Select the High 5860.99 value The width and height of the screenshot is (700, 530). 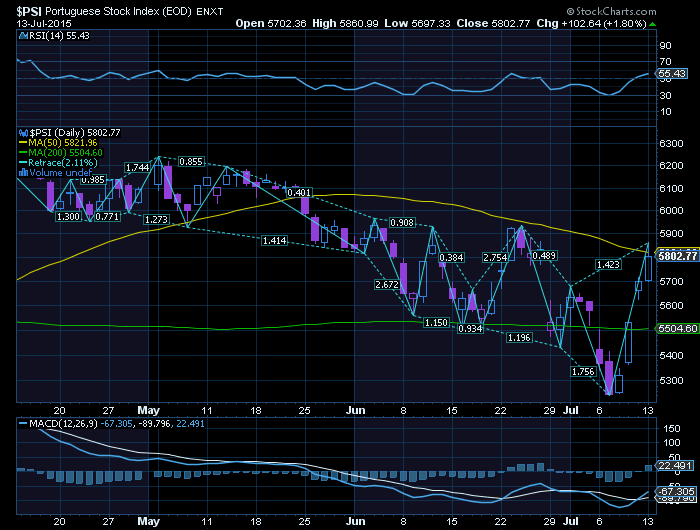click(x=345, y=23)
